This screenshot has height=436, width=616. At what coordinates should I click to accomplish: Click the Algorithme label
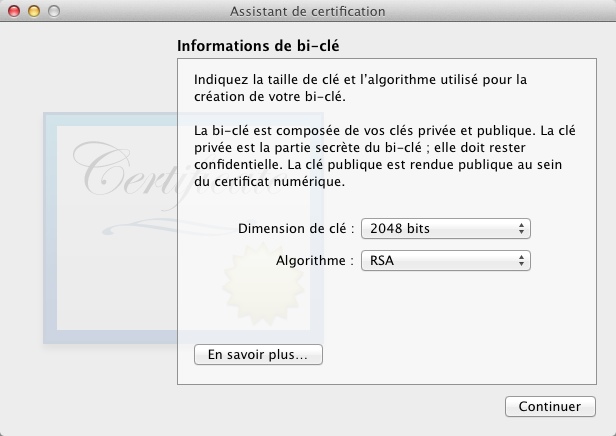point(315,261)
